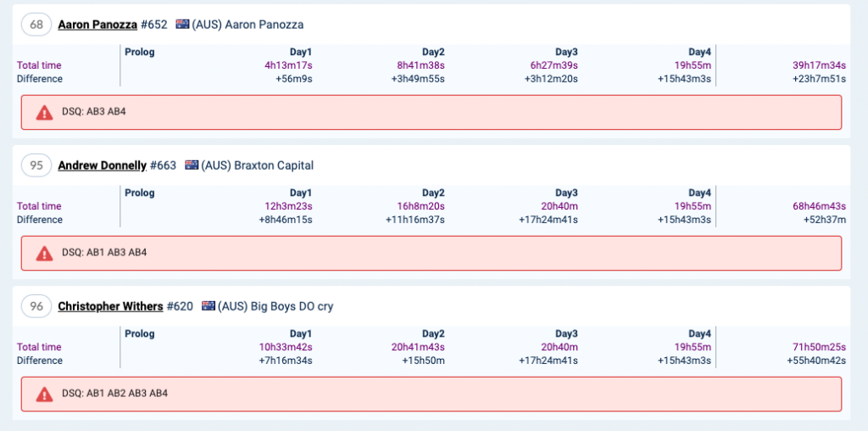Click the rank 96 position badge
The width and height of the screenshot is (868, 431).
coord(36,306)
